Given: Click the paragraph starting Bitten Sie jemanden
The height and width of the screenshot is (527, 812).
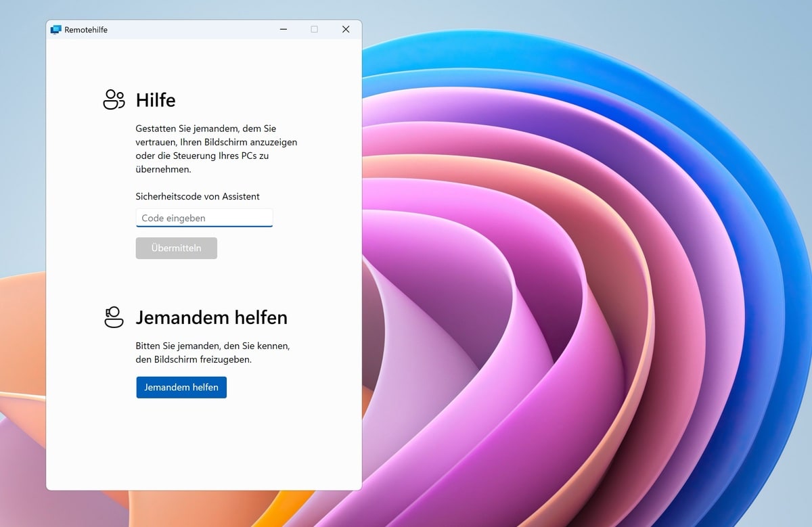Looking at the screenshot, I should click(212, 352).
